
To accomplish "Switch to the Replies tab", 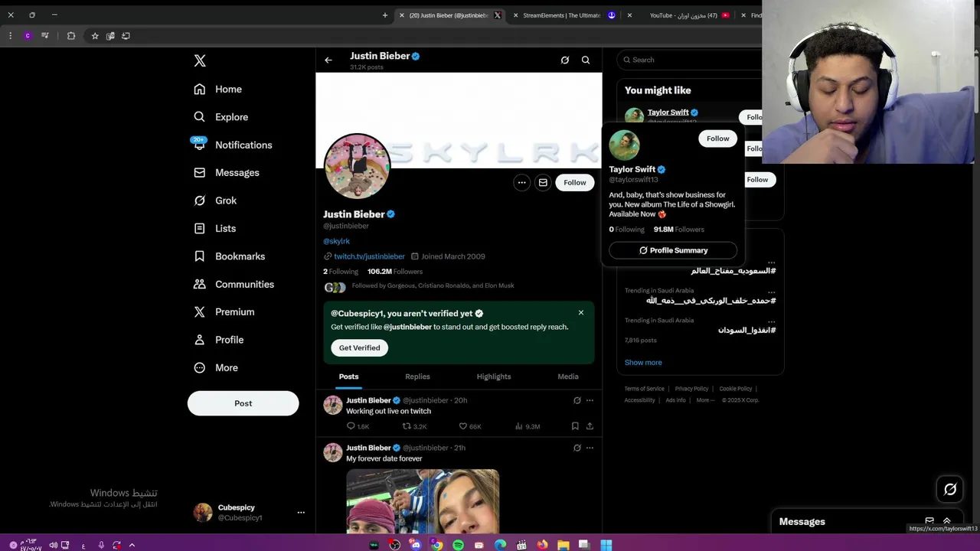I will click(417, 377).
